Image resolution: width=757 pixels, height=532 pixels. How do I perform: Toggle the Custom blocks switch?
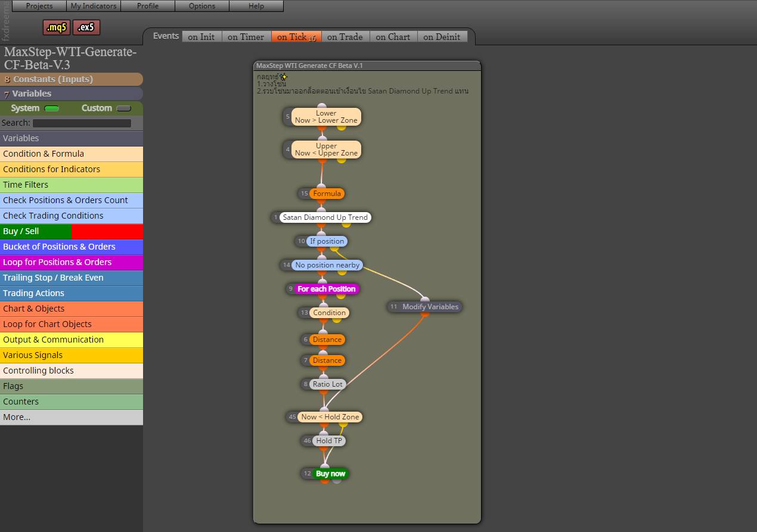[123, 108]
